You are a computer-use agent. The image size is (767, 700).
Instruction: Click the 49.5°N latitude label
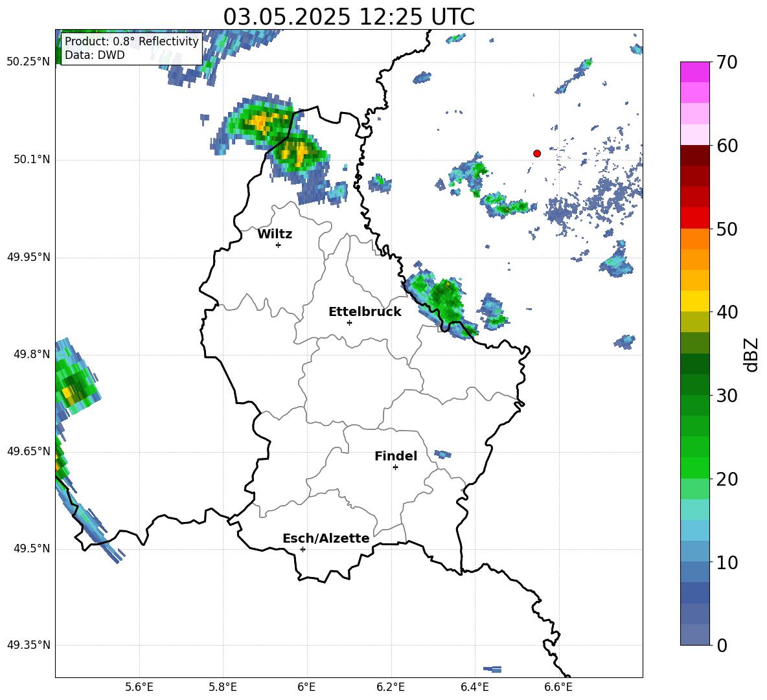32,548
